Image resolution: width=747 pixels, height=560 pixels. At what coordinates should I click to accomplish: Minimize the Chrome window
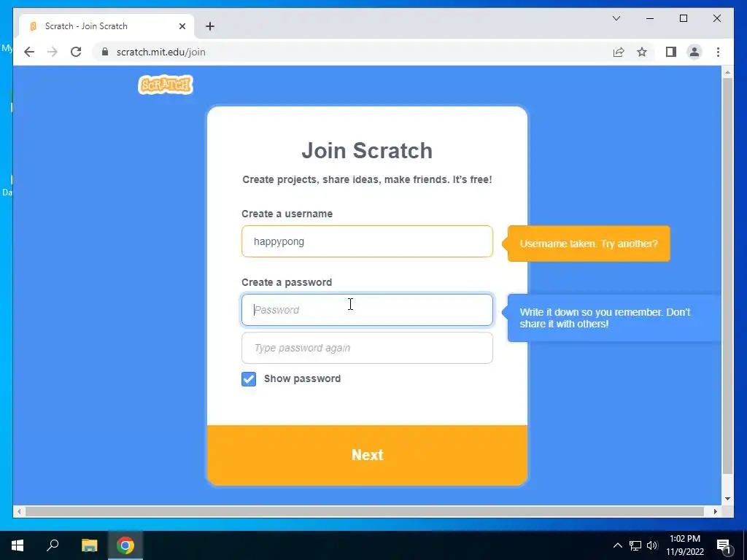tap(650, 18)
